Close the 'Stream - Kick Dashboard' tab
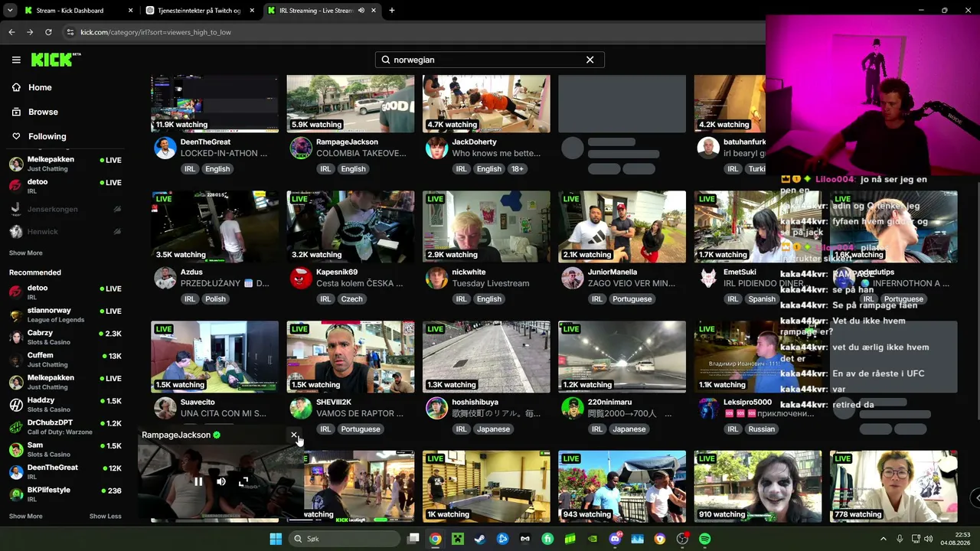The height and width of the screenshot is (551, 980). point(130,11)
